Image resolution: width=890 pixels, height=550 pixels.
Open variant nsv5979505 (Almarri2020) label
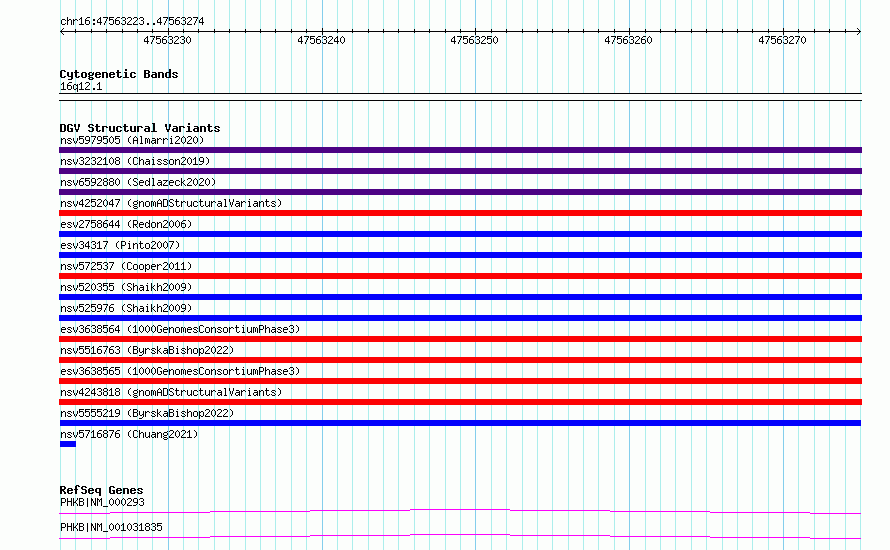(x=132, y=140)
